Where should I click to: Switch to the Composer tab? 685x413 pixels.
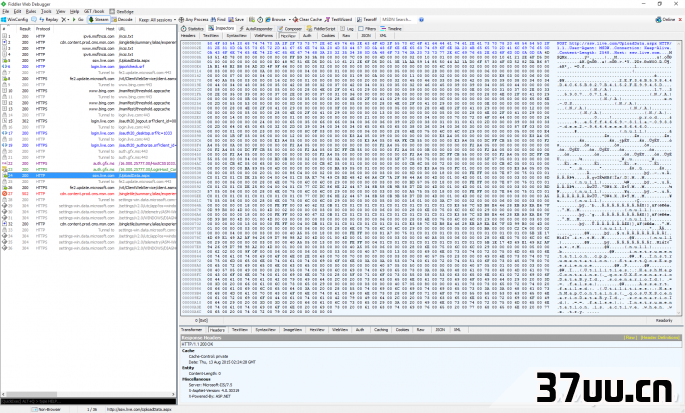click(x=290, y=28)
